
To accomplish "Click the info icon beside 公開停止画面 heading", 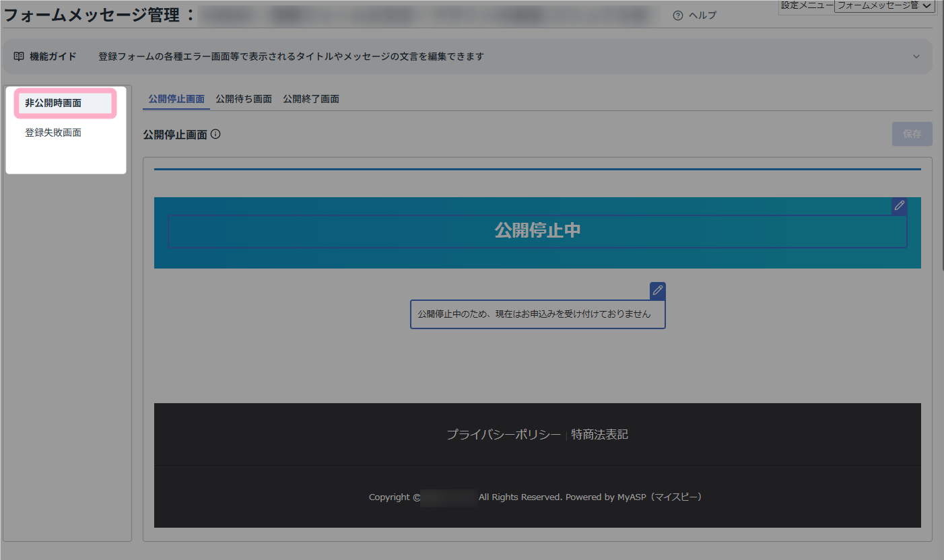I will click(x=215, y=134).
